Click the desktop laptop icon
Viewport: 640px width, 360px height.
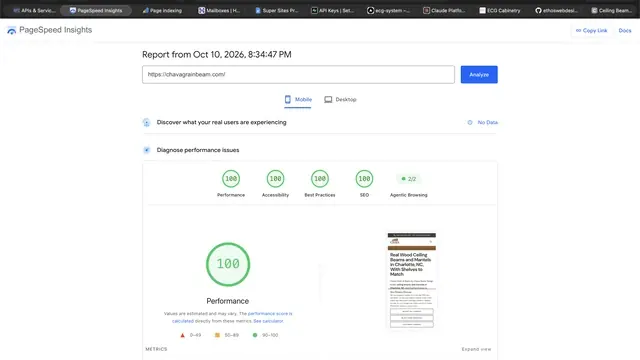click(x=328, y=100)
